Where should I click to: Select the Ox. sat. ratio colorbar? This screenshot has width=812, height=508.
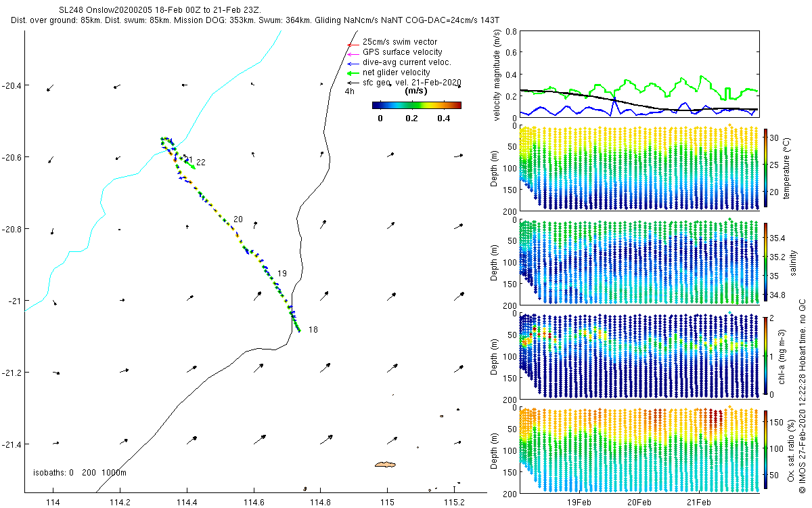point(766,450)
